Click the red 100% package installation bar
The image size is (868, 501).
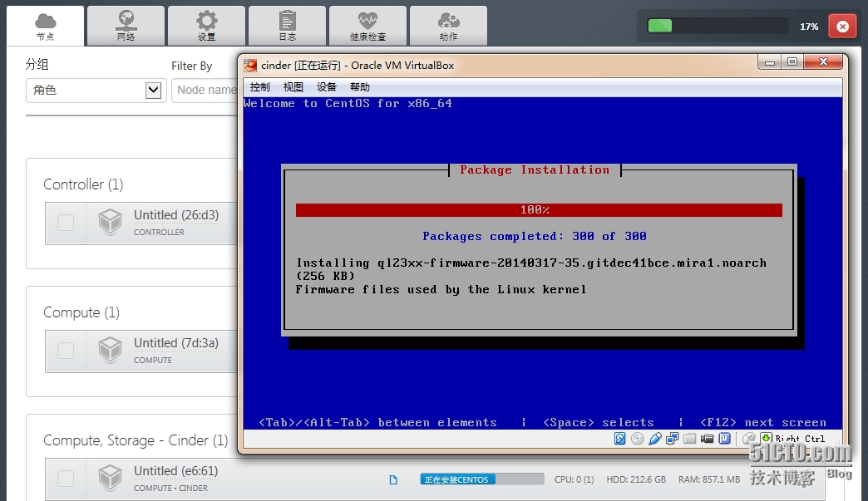[x=539, y=210]
